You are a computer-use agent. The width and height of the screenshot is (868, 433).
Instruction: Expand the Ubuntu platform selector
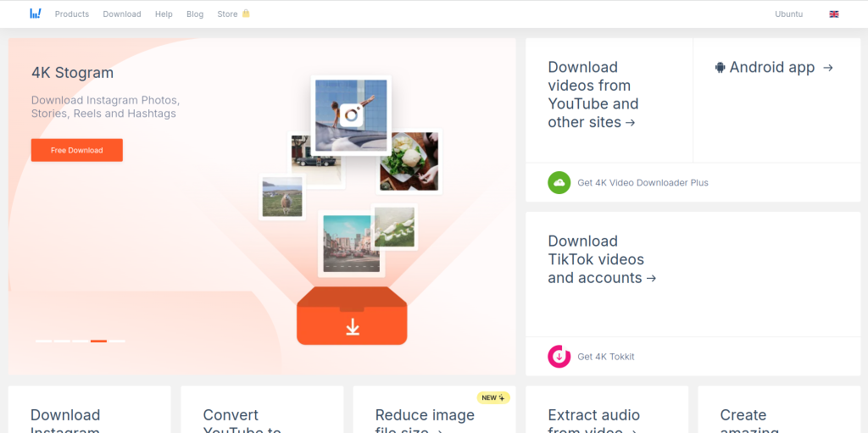tap(788, 14)
